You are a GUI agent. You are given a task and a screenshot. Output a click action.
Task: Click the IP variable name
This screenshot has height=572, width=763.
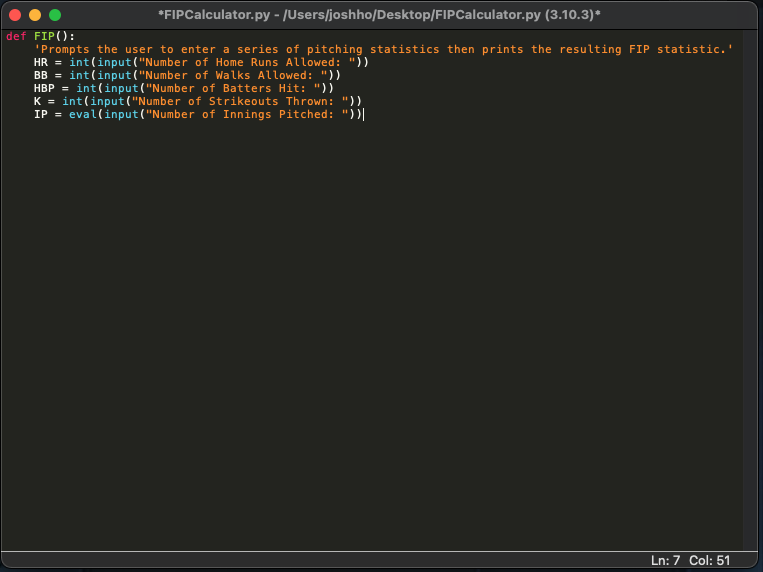tap(41, 114)
